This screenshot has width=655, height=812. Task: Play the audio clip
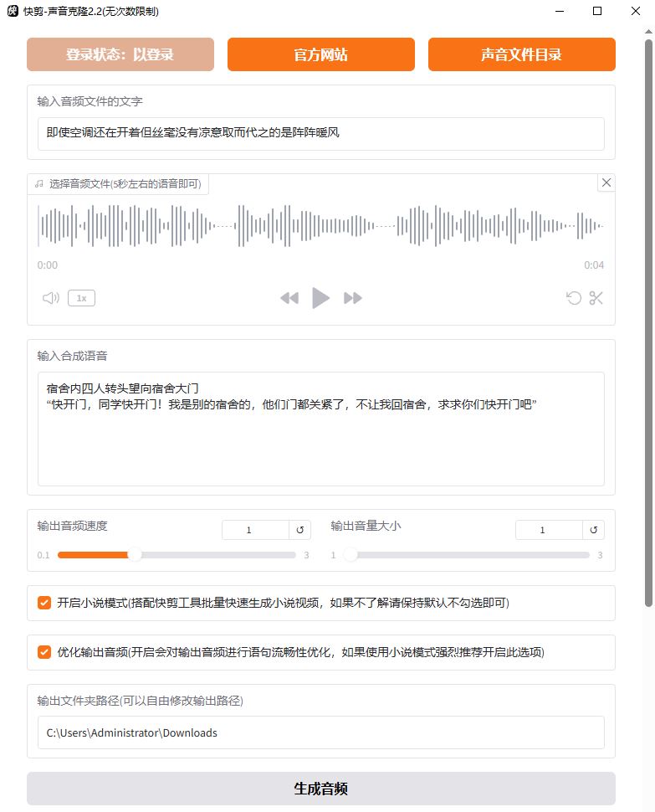click(320, 298)
